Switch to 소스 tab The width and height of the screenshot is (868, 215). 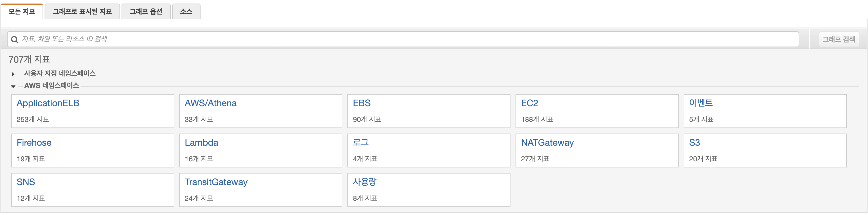(x=186, y=11)
